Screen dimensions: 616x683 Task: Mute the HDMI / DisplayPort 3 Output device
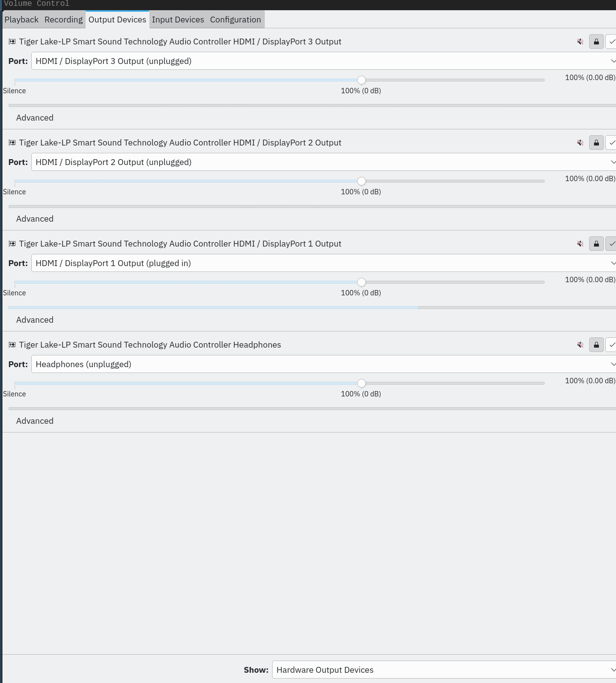[x=580, y=41]
